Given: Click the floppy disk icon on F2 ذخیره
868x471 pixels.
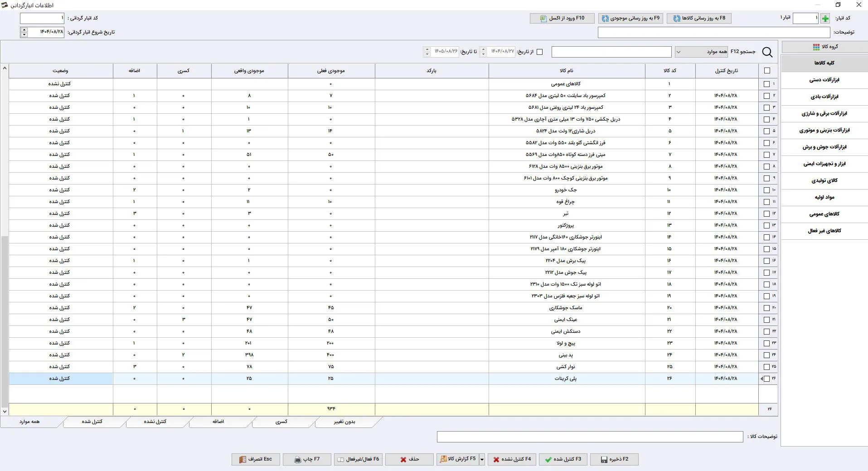Looking at the screenshot, I should coord(604,460).
